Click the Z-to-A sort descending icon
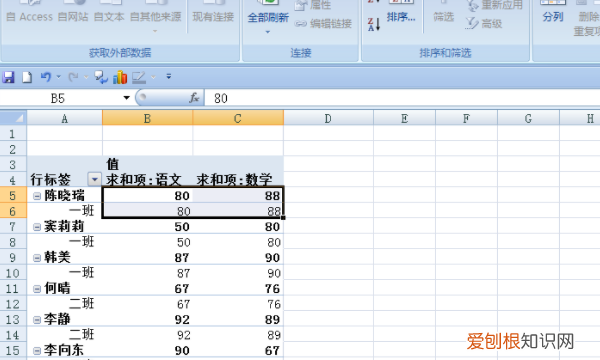 click(x=374, y=24)
